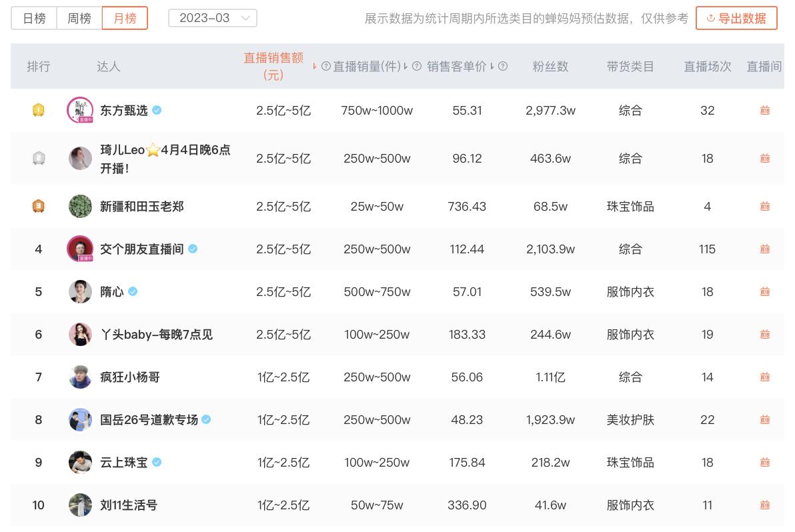This screenshot has width=795, height=532.
Task: Click help icon next to 直播销量(件)
Action: (417, 66)
